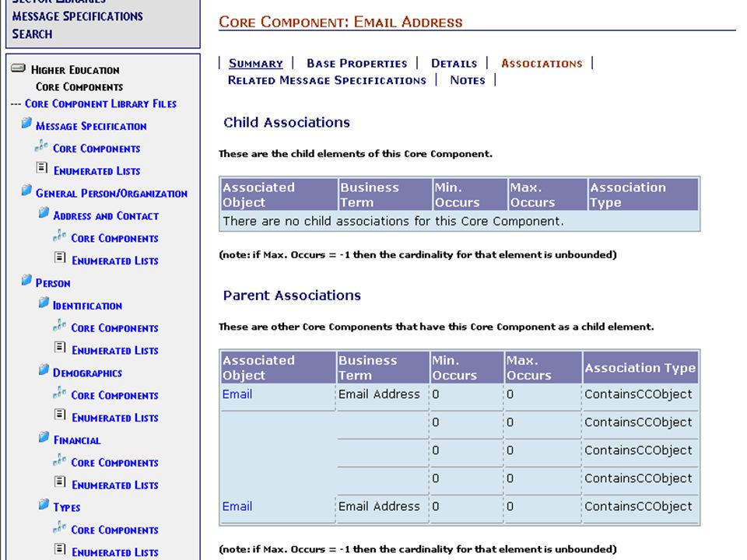This screenshot has height=560, width=747.
Task: Open Enumerated Lists link under Types
Action: tap(115, 552)
